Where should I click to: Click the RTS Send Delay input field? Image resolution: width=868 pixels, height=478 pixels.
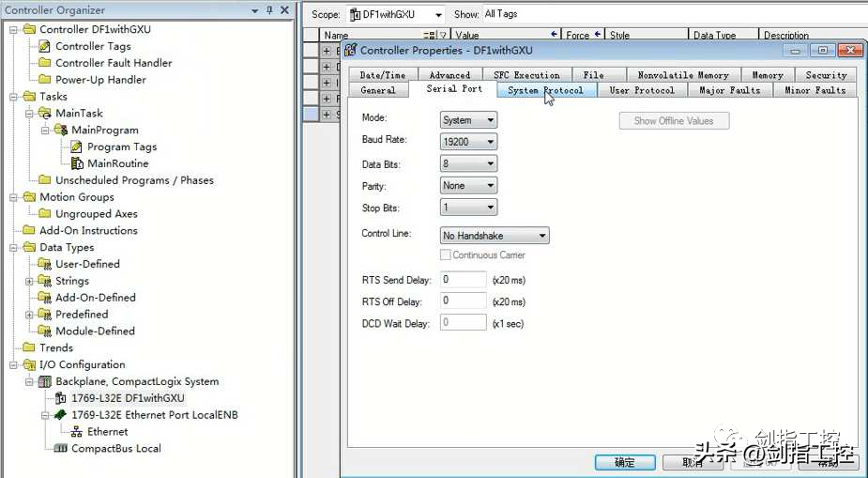tap(463, 280)
